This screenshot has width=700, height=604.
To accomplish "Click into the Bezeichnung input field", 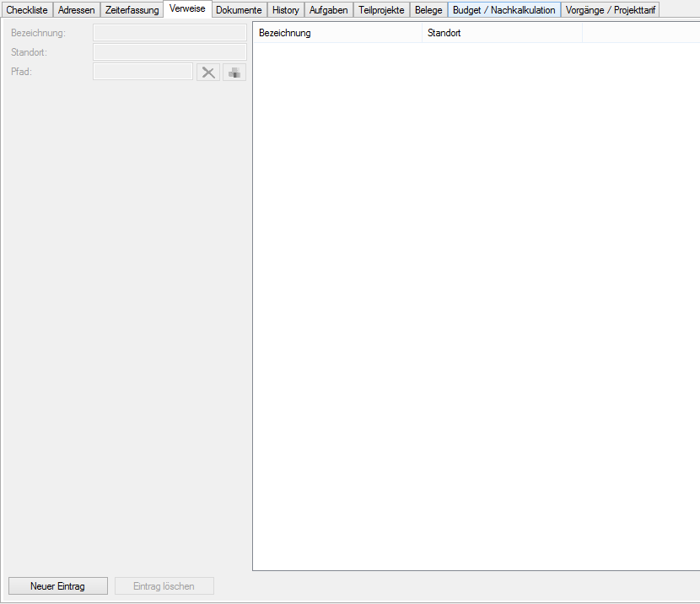I will coord(170,33).
